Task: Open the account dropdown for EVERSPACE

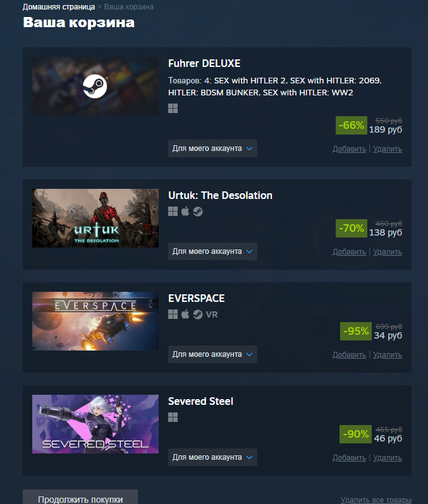Action: pos(212,354)
